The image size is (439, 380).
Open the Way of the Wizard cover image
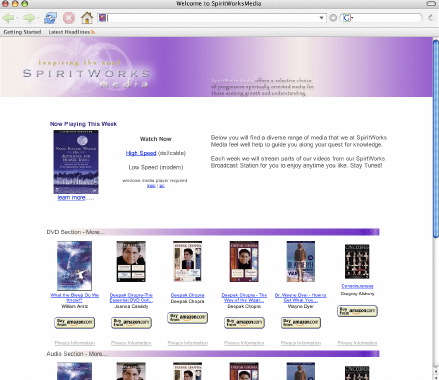(x=244, y=262)
